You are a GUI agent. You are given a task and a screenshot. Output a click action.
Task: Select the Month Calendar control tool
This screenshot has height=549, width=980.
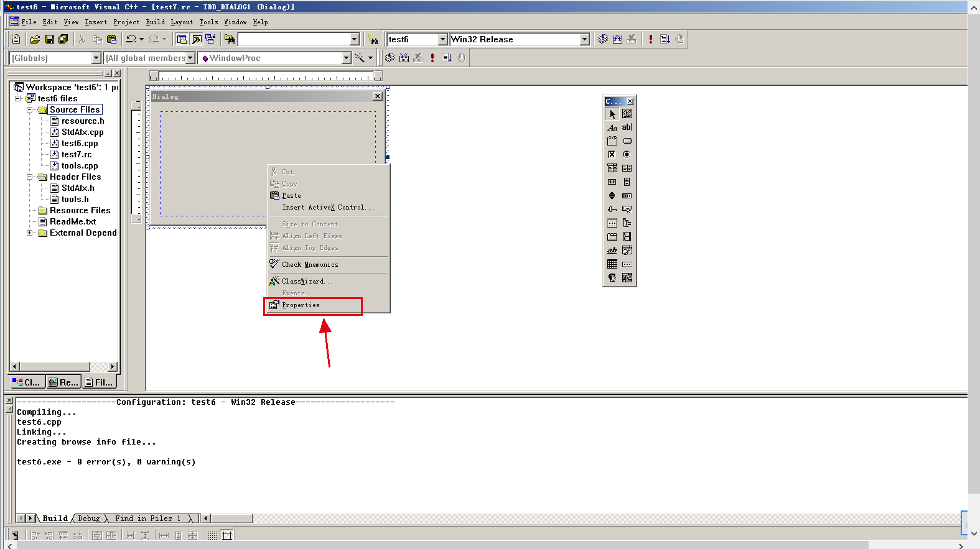[612, 264]
